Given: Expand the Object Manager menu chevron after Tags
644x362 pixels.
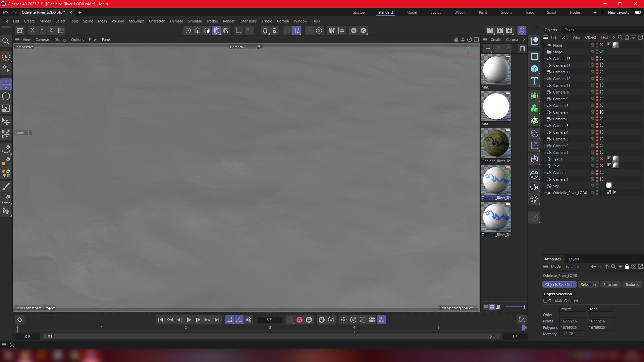Looking at the screenshot, I should pos(613,37).
